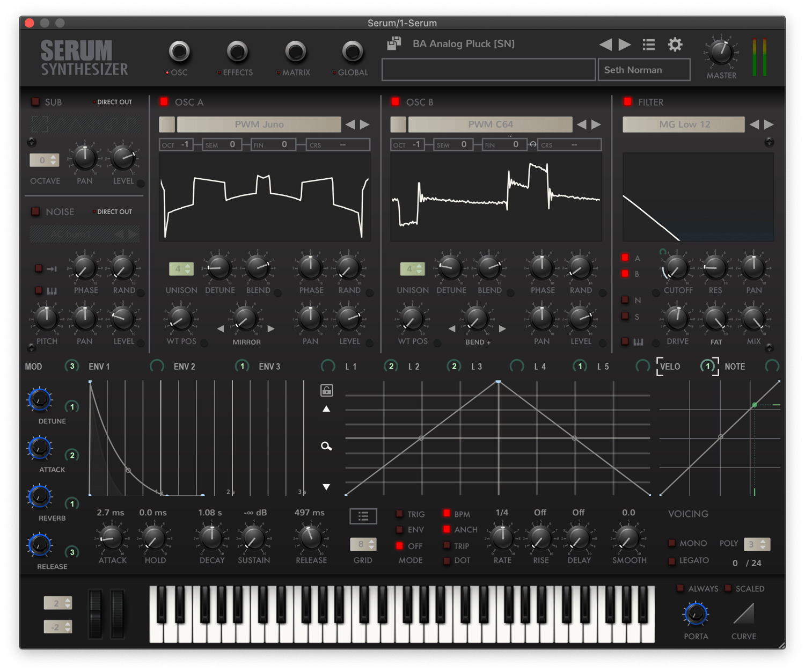Select previous filter type arrow
Viewport: 805px width, 672px height.
[755, 125]
